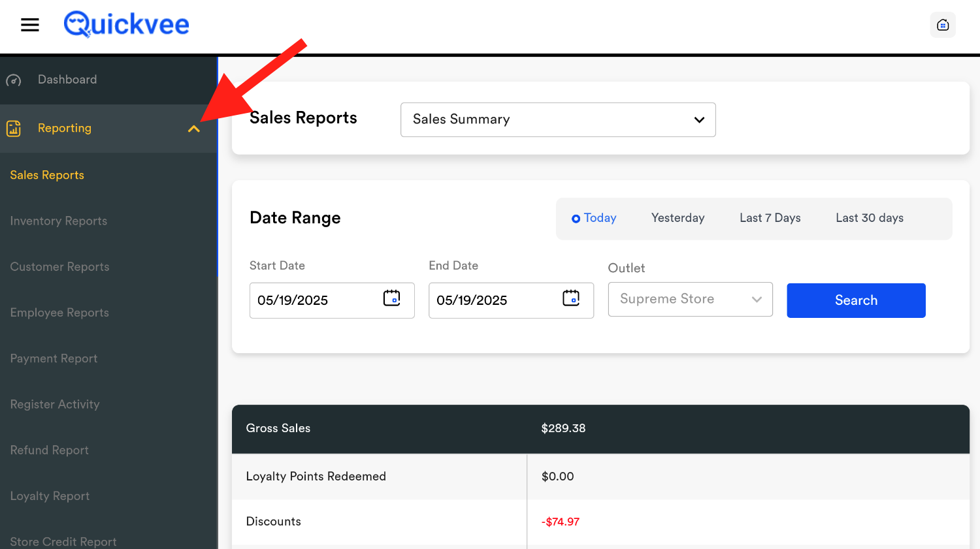Navigate to Register Activity

[x=55, y=405]
